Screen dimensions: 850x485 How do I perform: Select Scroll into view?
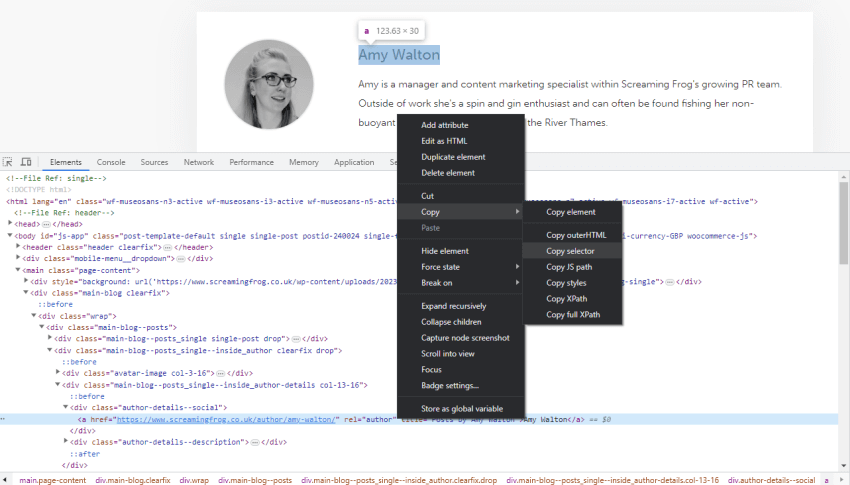click(461, 354)
